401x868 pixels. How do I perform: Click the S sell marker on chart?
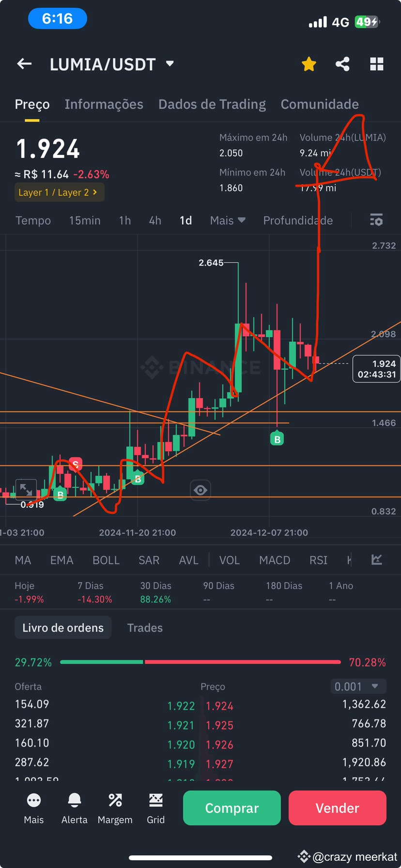[x=75, y=464]
